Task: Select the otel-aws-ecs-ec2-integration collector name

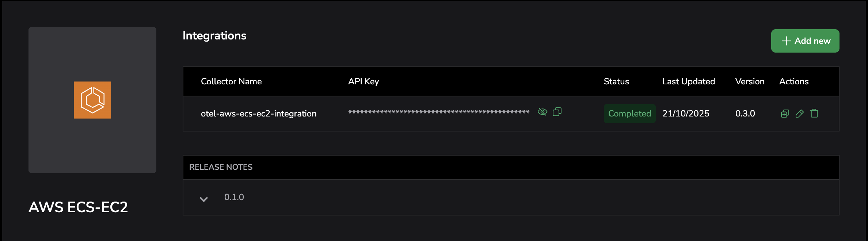Action: 259,114
